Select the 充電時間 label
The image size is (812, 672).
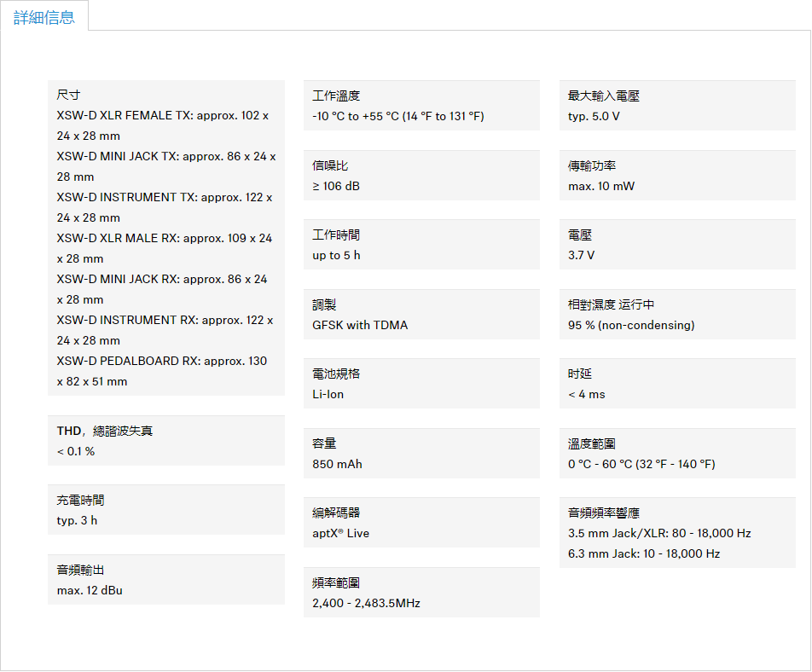80,500
